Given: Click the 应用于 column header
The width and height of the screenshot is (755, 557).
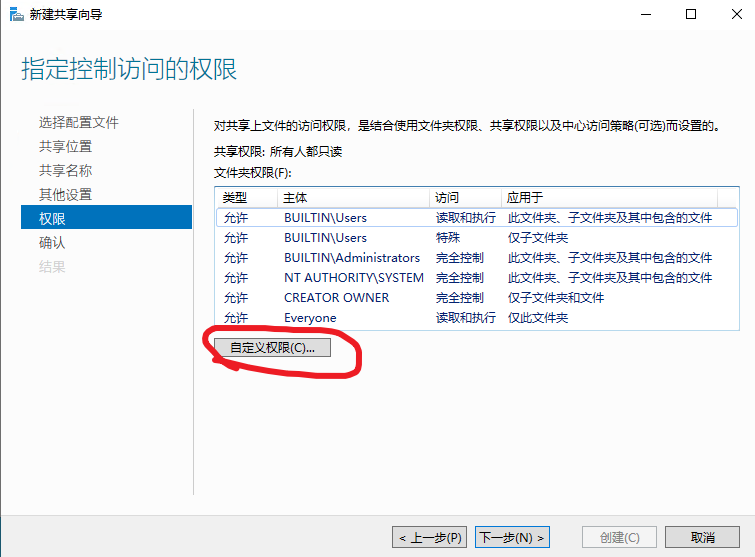Looking at the screenshot, I should click(620, 198).
